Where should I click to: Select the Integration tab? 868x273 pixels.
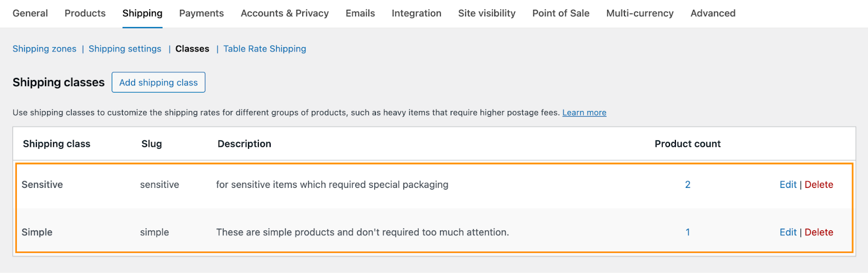coord(417,14)
